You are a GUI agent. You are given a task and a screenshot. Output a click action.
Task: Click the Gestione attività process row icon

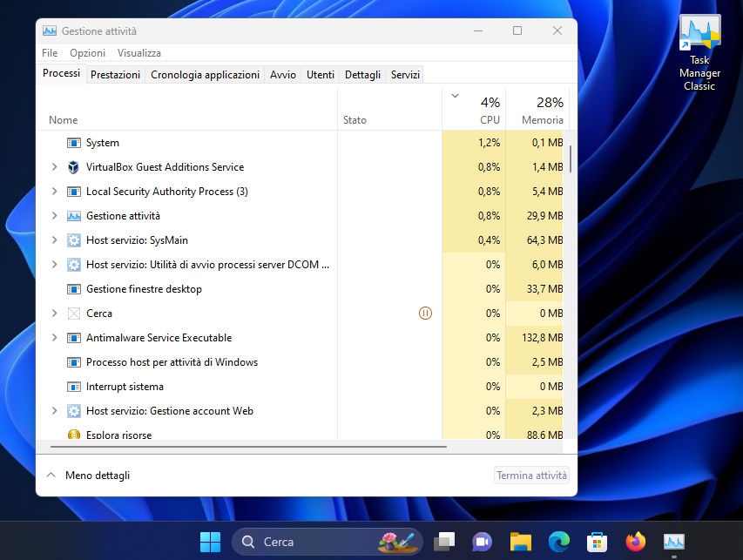click(x=73, y=216)
